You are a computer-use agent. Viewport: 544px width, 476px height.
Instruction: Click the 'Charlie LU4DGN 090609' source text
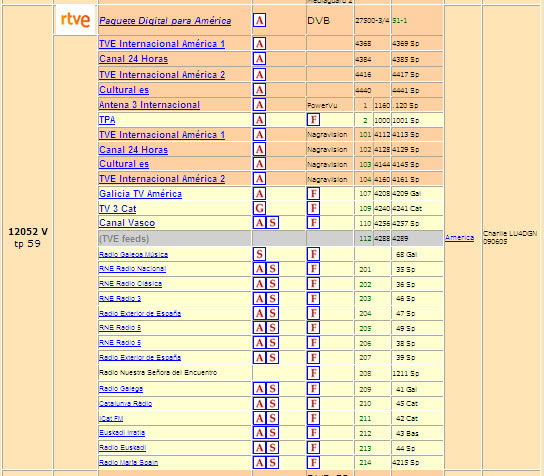click(510, 237)
